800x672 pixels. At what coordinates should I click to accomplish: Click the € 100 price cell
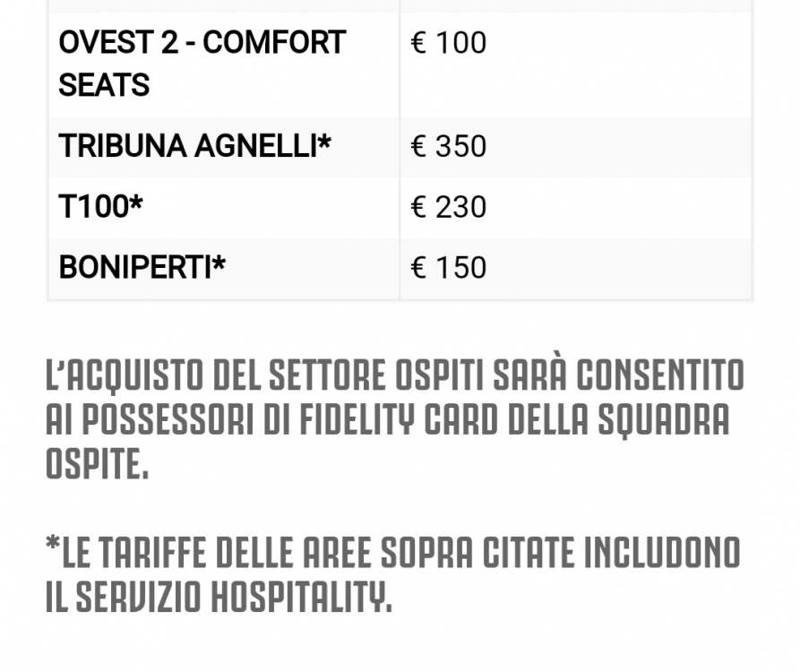[449, 42]
